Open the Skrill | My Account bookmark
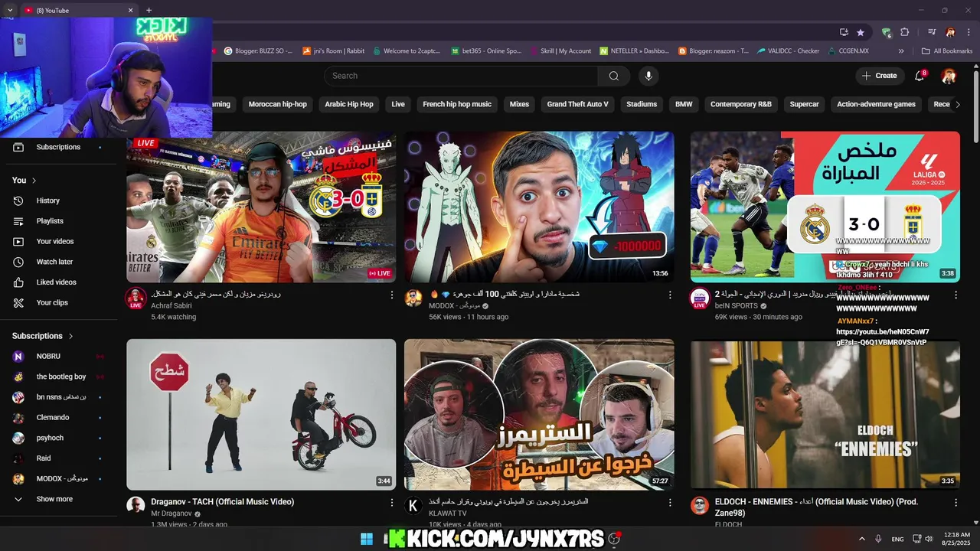The width and height of the screenshot is (980, 551). (x=560, y=51)
